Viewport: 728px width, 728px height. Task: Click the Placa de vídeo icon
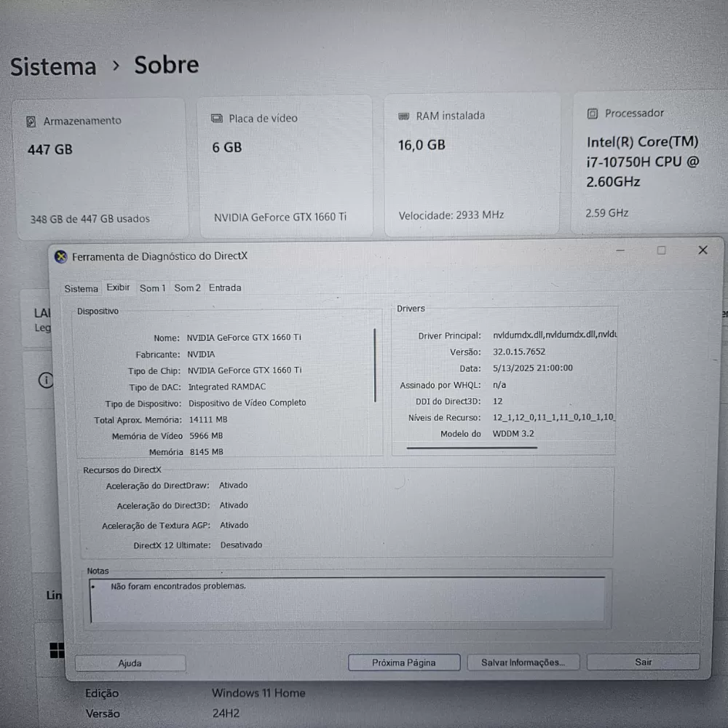click(x=217, y=119)
